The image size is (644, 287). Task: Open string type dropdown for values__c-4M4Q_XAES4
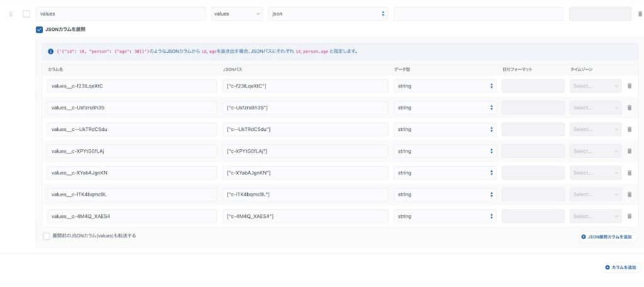445,217
